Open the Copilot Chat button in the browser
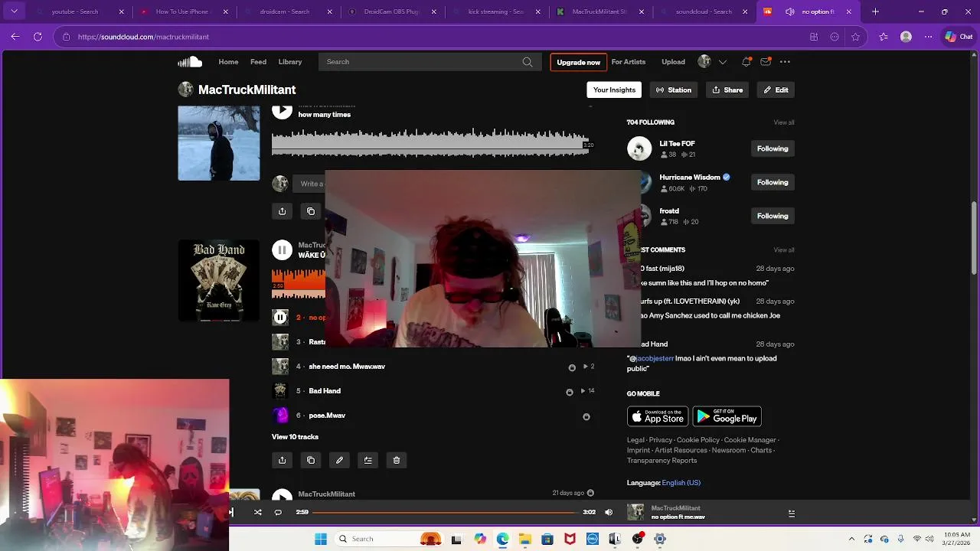980x551 pixels. click(x=958, y=37)
